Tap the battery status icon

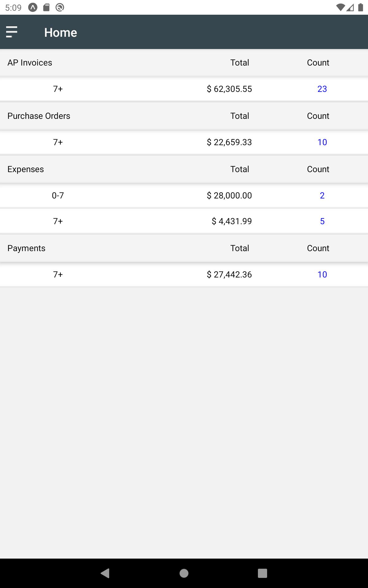[x=361, y=7]
